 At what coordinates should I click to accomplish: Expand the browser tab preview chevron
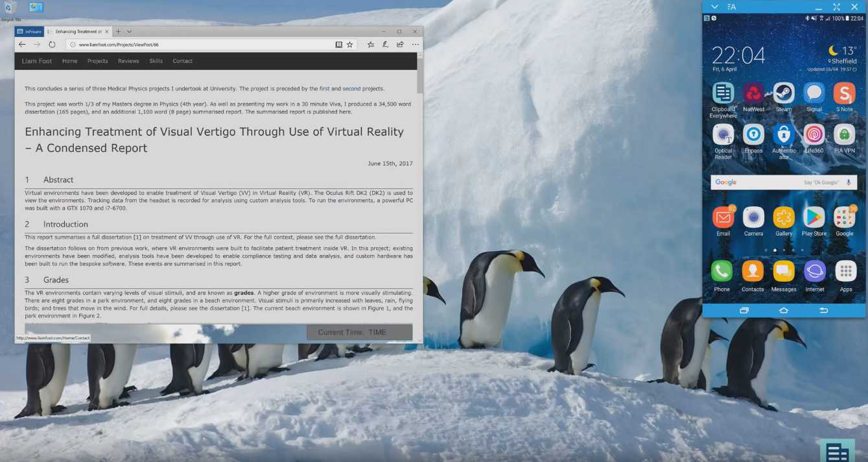(x=129, y=31)
